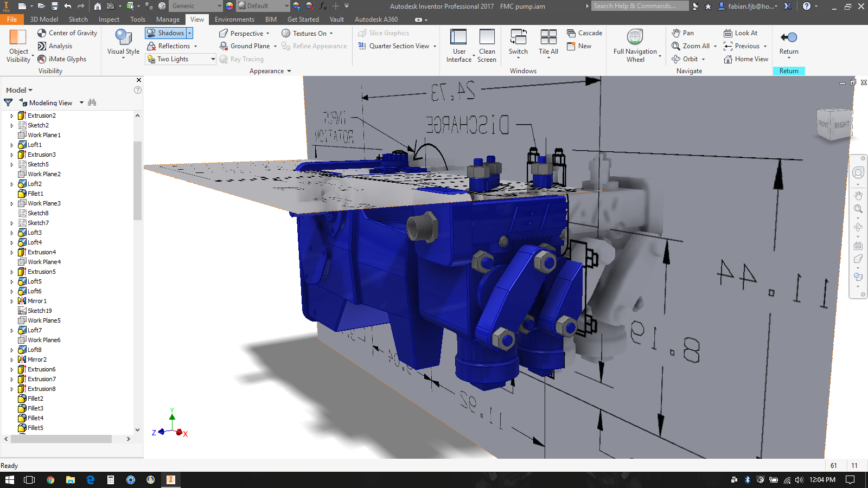The width and height of the screenshot is (868, 488).
Task: Click the Search Help & Commands field
Action: pyautogui.click(x=640, y=6)
